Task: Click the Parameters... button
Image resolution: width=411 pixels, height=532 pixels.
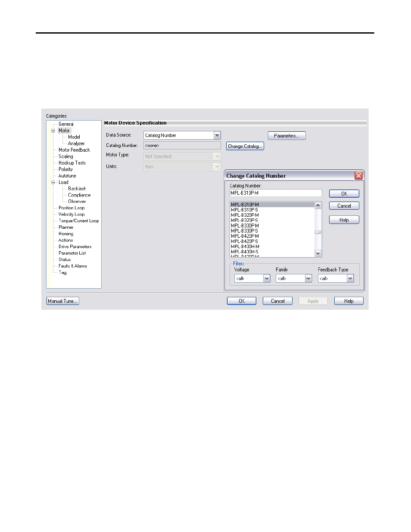Action: click(x=286, y=136)
